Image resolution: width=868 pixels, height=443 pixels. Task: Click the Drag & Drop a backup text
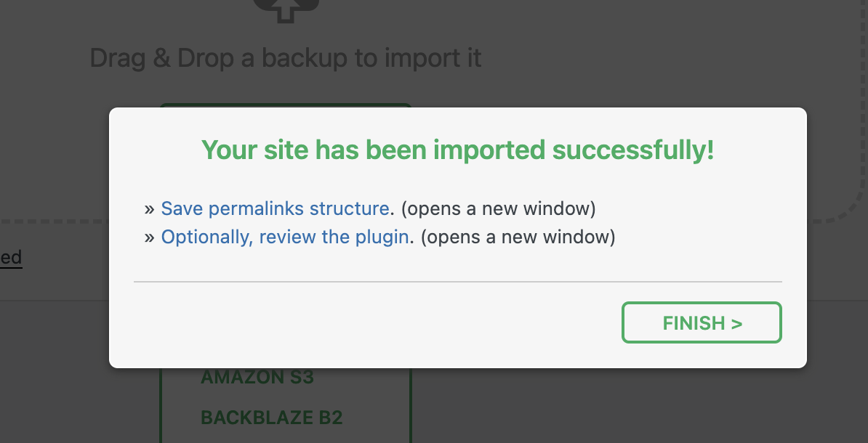point(285,58)
